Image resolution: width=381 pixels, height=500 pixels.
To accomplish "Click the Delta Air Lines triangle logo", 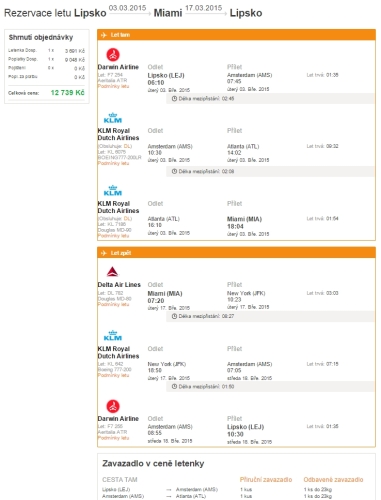I will (x=113, y=272).
